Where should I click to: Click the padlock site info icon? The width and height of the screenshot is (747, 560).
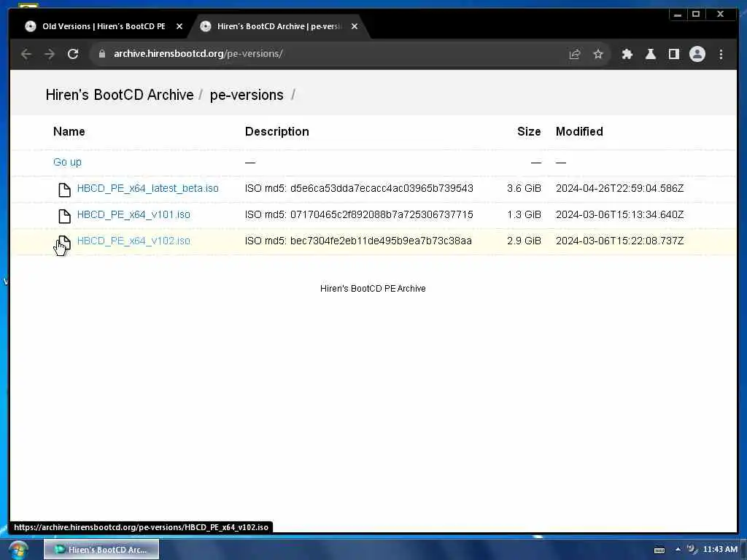pyautogui.click(x=102, y=54)
